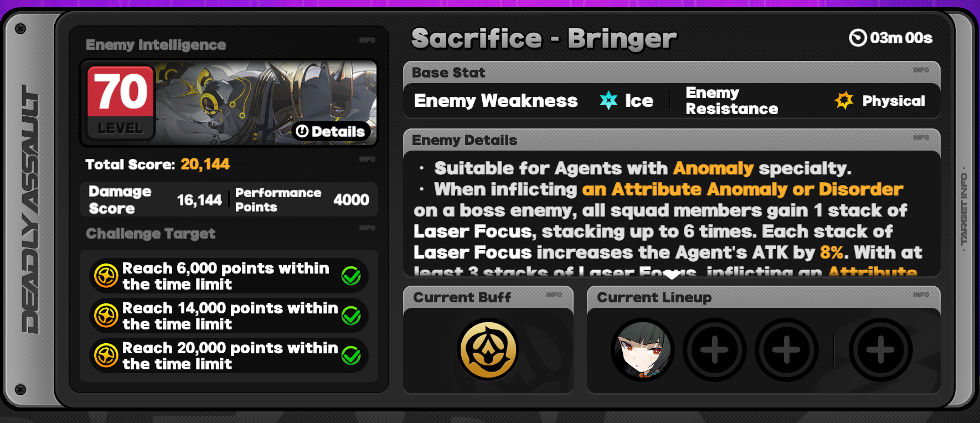Open the Enemy Details INFO label
The image size is (980, 423).
point(921,137)
